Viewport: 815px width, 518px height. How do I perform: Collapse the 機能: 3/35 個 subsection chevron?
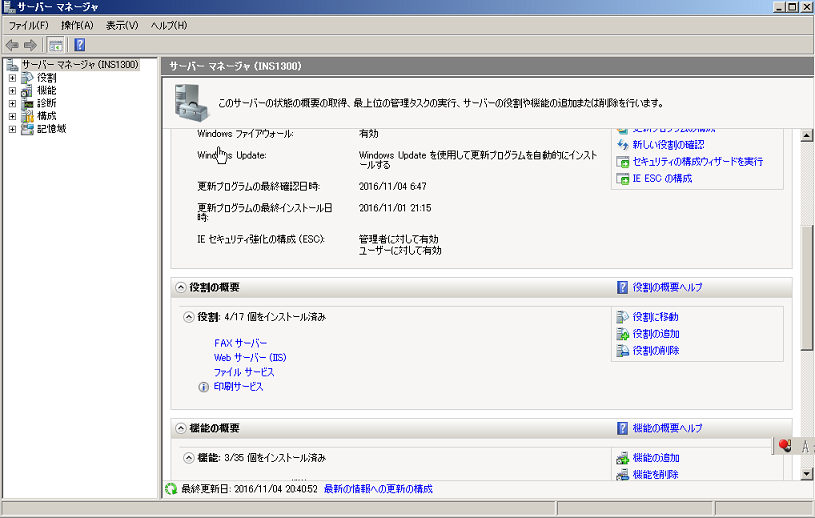click(189, 458)
